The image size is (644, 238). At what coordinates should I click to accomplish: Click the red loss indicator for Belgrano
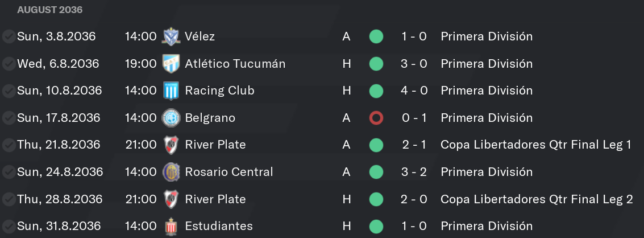point(376,118)
